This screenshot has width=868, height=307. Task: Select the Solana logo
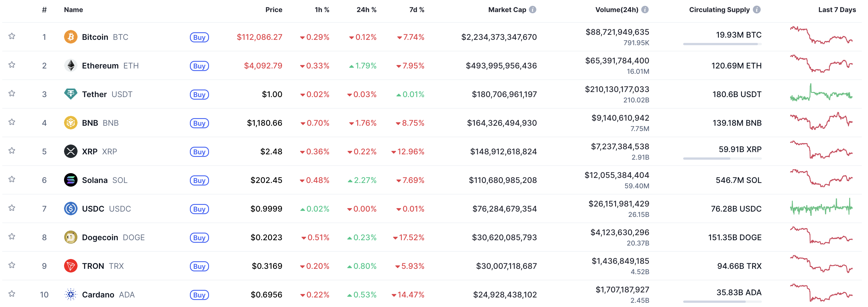click(x=71, y=180)
